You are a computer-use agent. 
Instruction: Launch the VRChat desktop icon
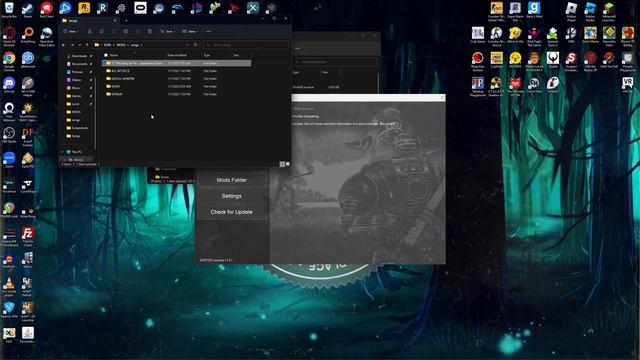click(628, 85)
